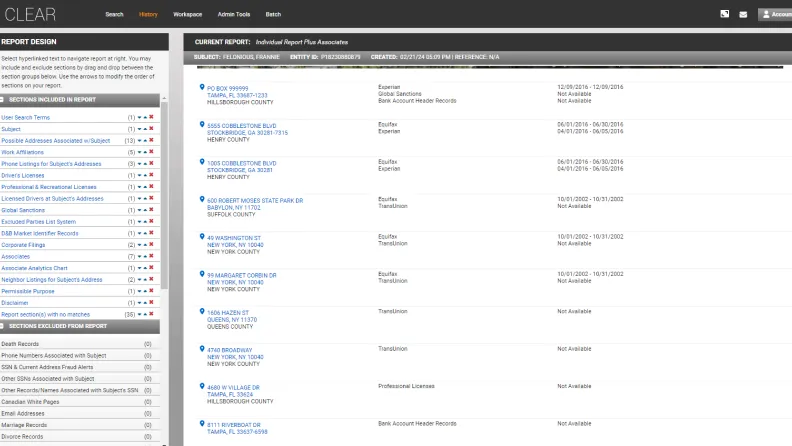Move Driver's Licenses section down with arrow

point(139,175)
